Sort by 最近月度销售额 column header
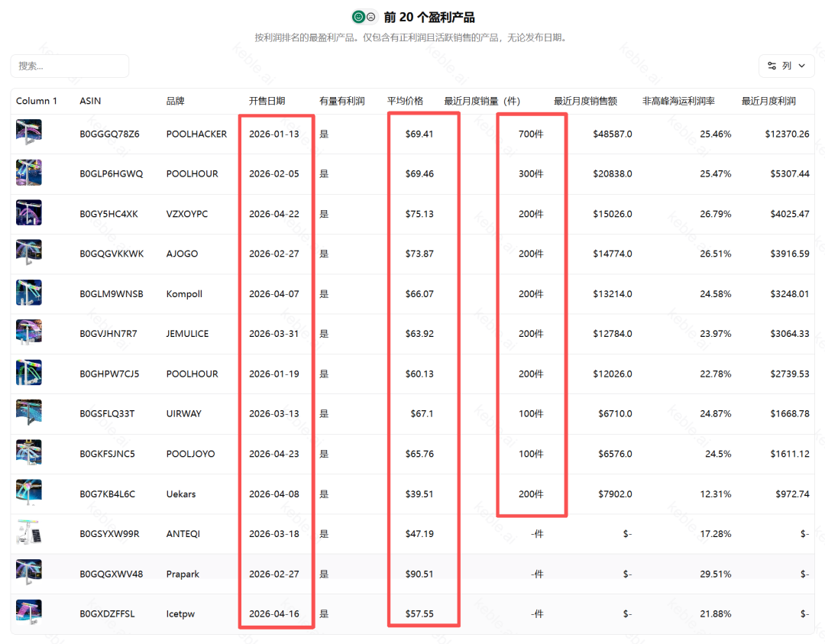This screenshot has height=644, width=825. click(x=585, y=101)
